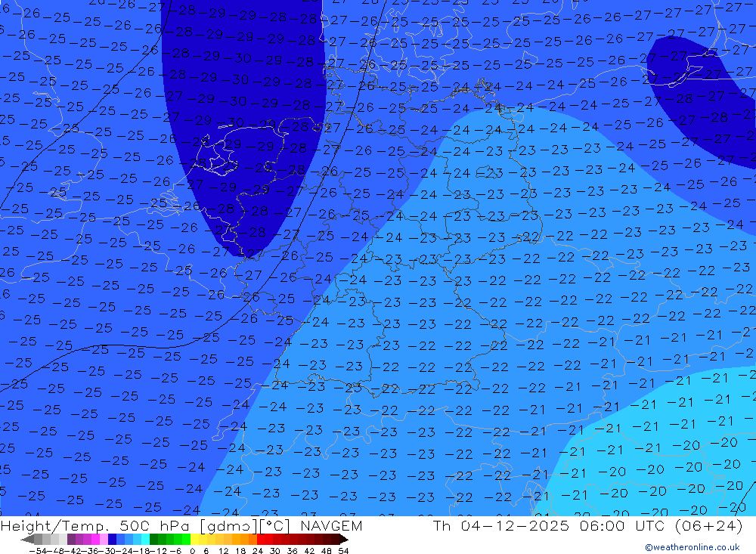Select the dark blue legend swatch at -30
This screenshot has height=554, width=756.
pyautogui.click(x=112, y=539)
